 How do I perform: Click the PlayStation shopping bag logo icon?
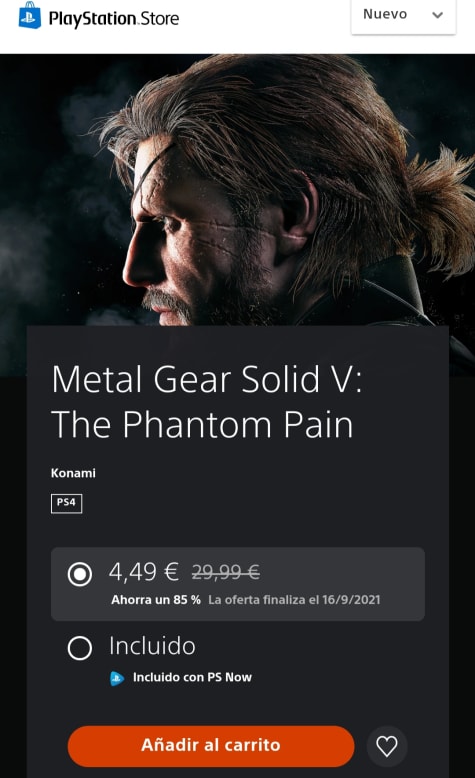(30, 15)
